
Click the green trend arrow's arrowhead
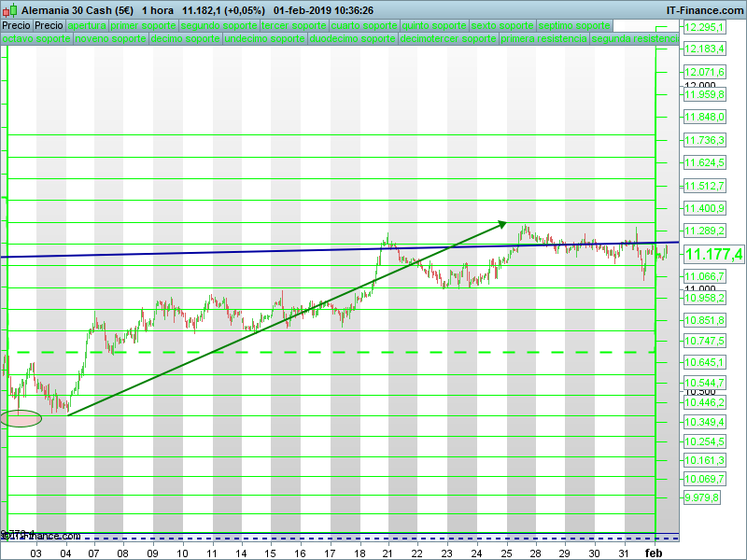[501, 223]
